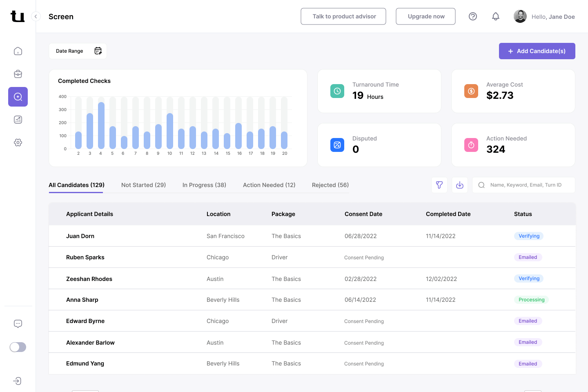Select the Screen search icon in sidebar
The image size is (588, 392).
pyautogui.click(x=18, y=97)
